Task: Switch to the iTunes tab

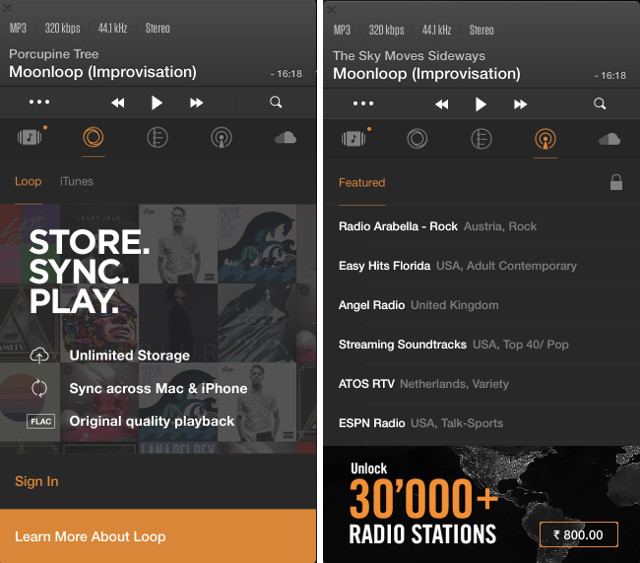Action: (x=77, y=181)
